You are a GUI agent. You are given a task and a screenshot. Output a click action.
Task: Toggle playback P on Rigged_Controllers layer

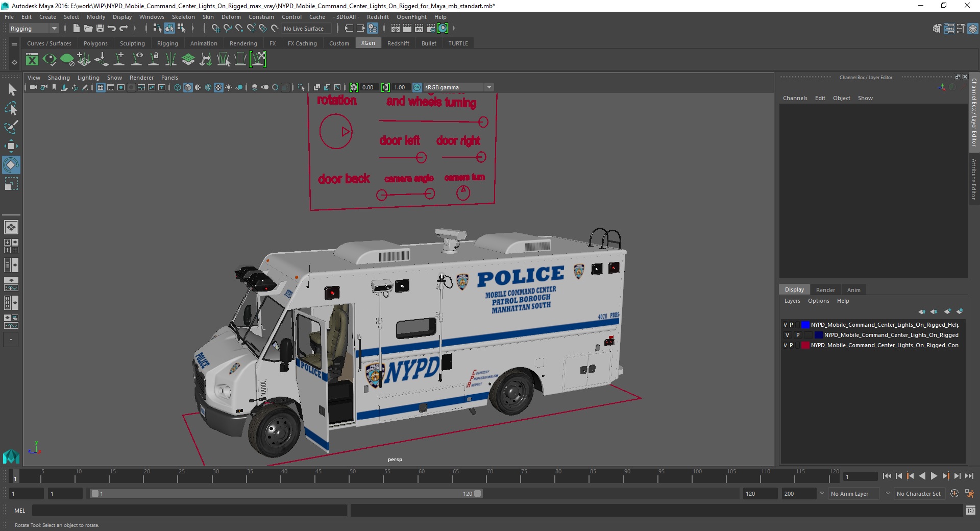[x=792, y=345]
